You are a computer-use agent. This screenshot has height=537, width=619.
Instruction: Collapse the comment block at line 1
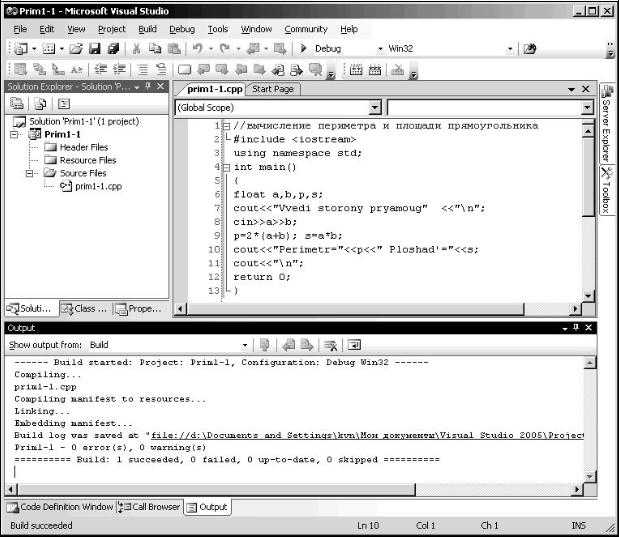[227, 126]
